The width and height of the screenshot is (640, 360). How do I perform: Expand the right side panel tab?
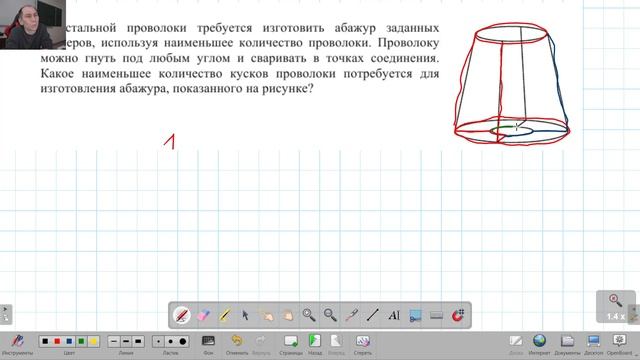point(634,314)
